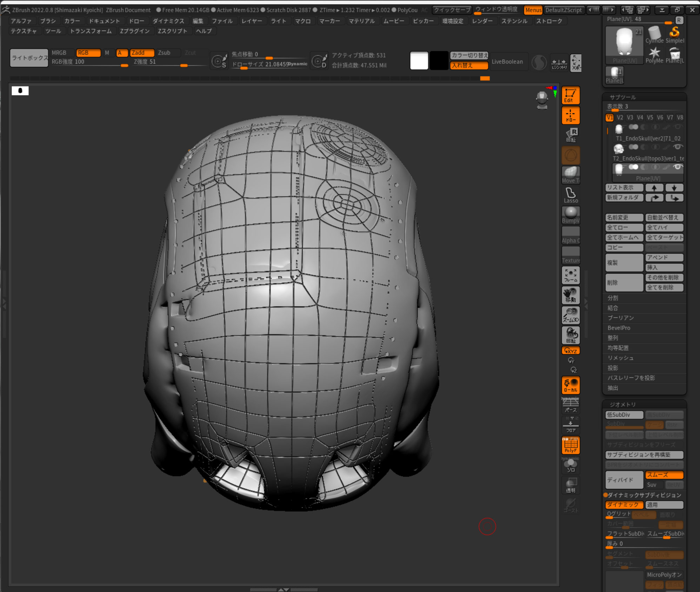Toggle visibility eye for Plane[UV] subtool
This screenshot has height=592, width=700.
click(x=678, y=167)
